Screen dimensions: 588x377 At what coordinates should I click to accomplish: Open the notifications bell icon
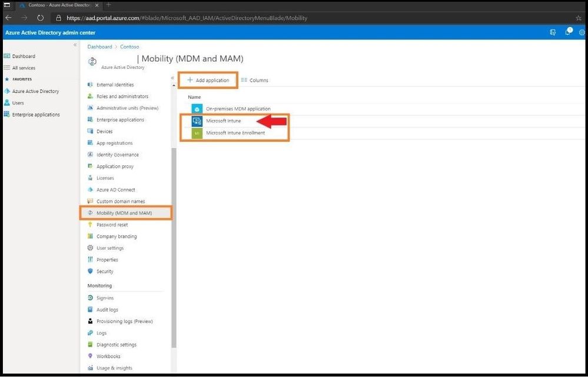[x=568, y=32]
